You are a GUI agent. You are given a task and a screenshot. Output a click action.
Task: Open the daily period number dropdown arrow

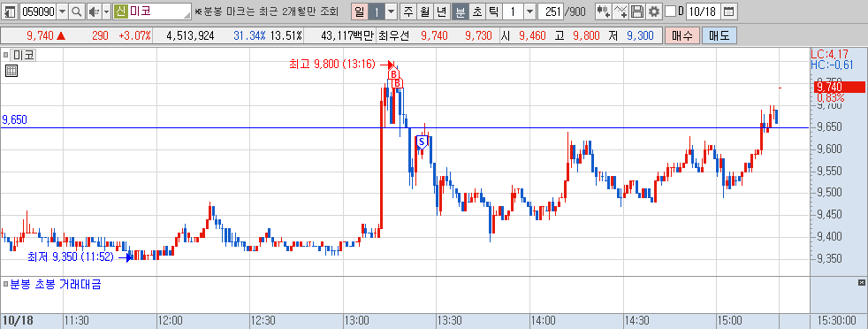coord(391,11)
